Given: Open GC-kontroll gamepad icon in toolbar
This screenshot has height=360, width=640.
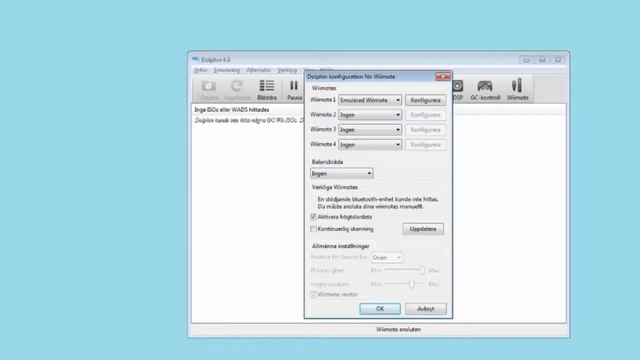Looking at the screenshot, I should (x=485, y=90).
